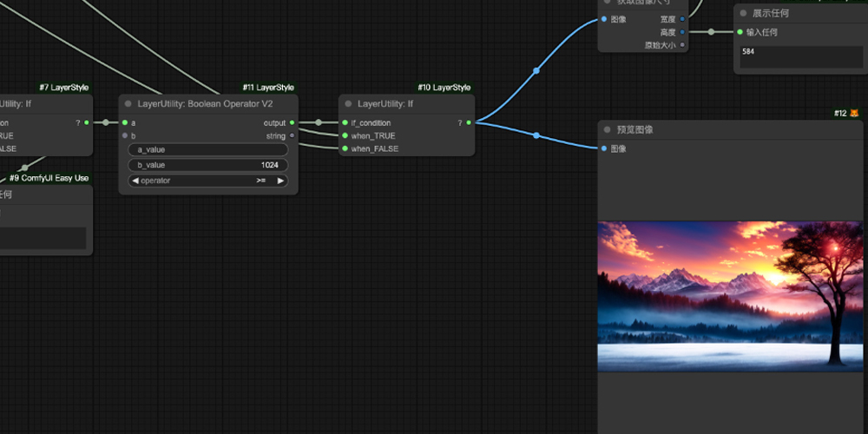This screenshot has height=434, width=868.
Task: Click the blue link midpoint to image size node
Action: coord(536,71)
